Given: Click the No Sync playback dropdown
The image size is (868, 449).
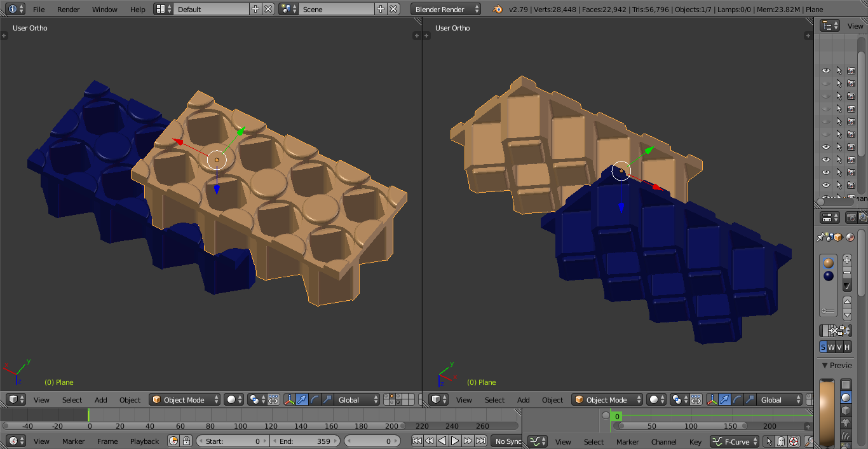Looking at the screenshot, I should coord(507,441).
